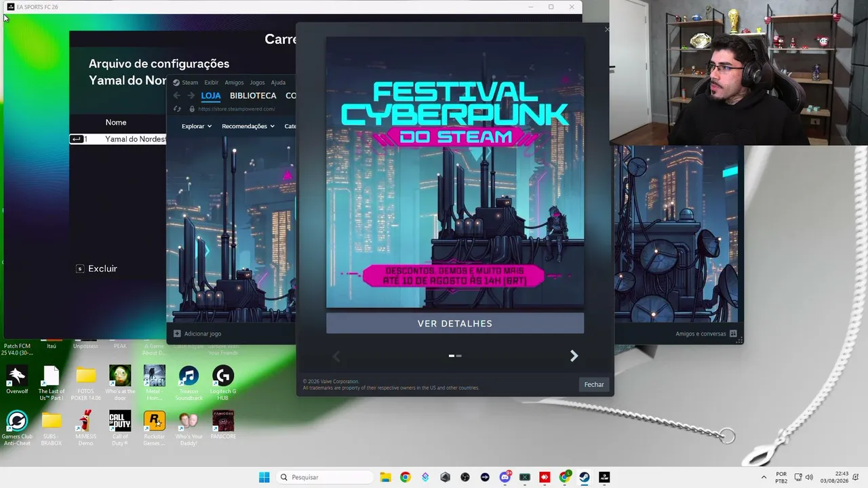The height and width of the screenshot is (488, 868).
Task: Expand the Explorar dropdown in Steam store
Action: 197,126
